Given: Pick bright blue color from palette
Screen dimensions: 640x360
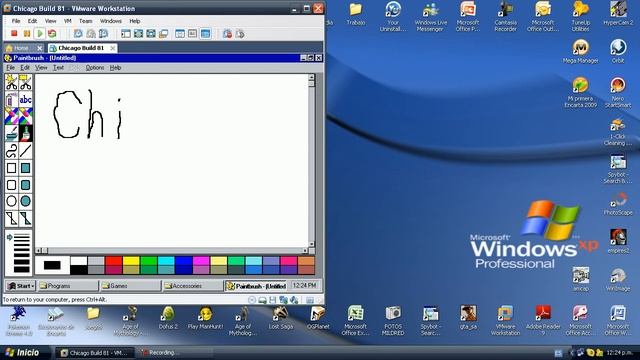Looking at the screenshot, I should [184, 261].
